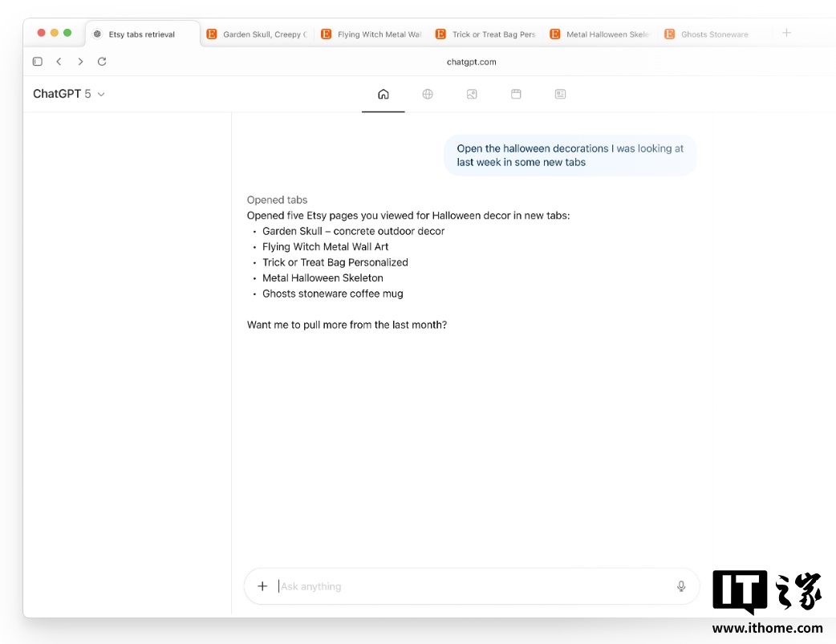Click the ChatGPT icon on Etsy tabs retrieval tab
The height and width of the screenshot is (644, 836).
[98, 34]
